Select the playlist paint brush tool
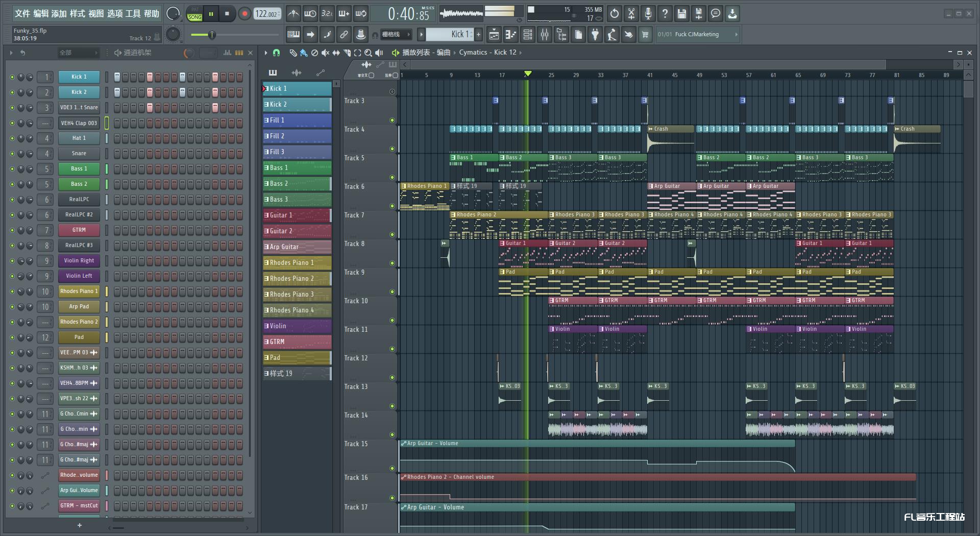 click(x=304, y=53)
